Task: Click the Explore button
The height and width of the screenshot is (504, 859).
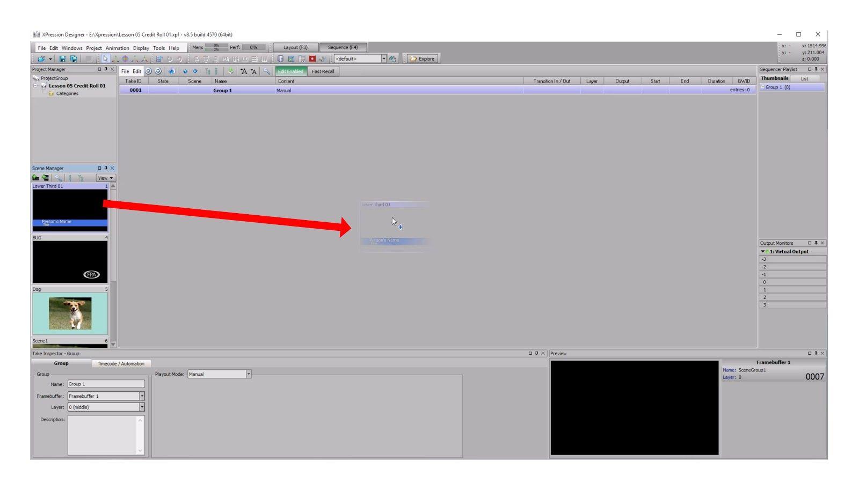Action: [x=423, y=59]
